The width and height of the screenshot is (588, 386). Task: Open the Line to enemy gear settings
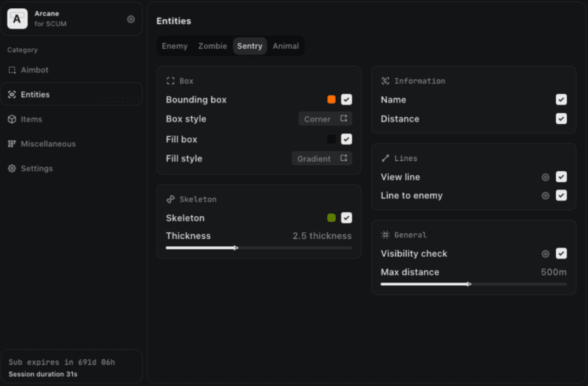pos(545,195)
